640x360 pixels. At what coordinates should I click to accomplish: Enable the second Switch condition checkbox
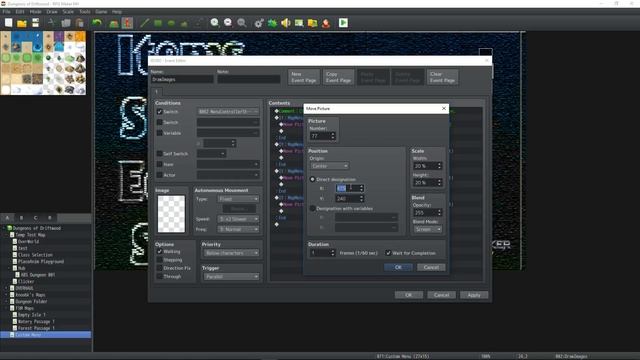tap(160, 122)
